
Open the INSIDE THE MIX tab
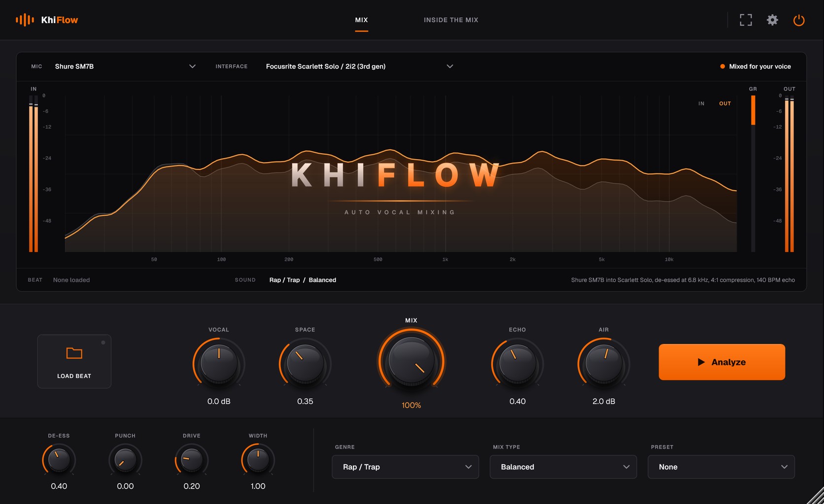pos(451,20)
